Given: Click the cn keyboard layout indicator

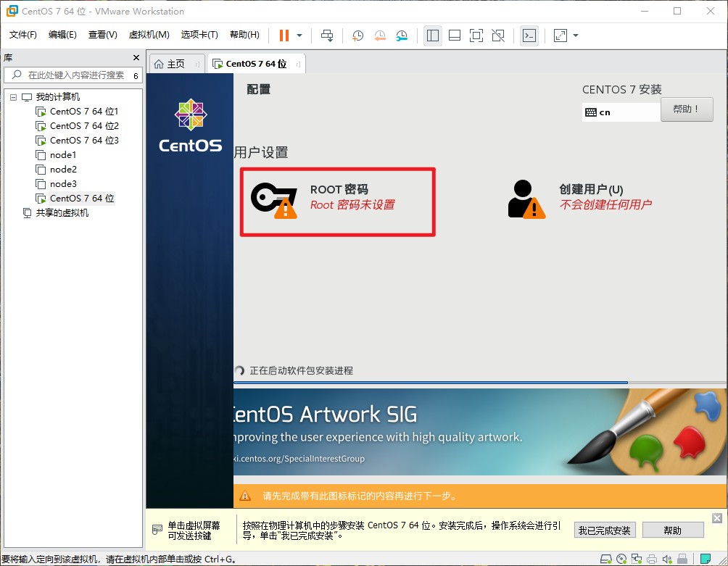Looking at the screenshot, I should (x=621, y=112).
